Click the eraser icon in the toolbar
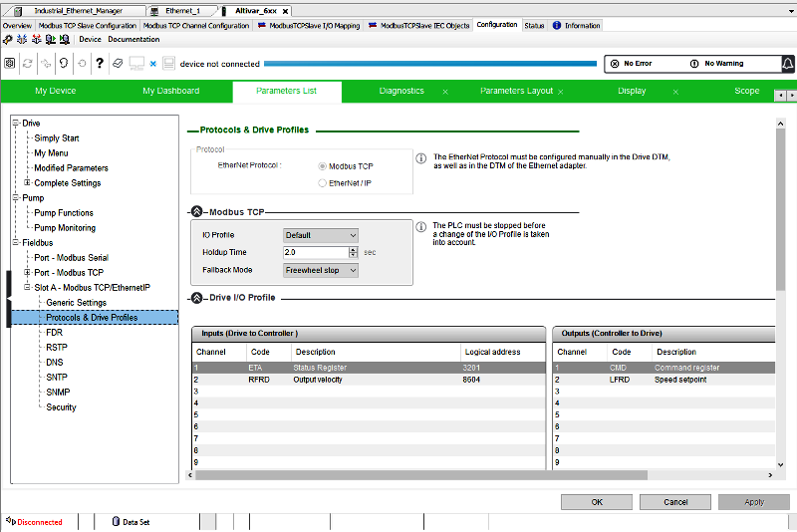The width and height of the screenshot is (797, 532). (118, 63)
